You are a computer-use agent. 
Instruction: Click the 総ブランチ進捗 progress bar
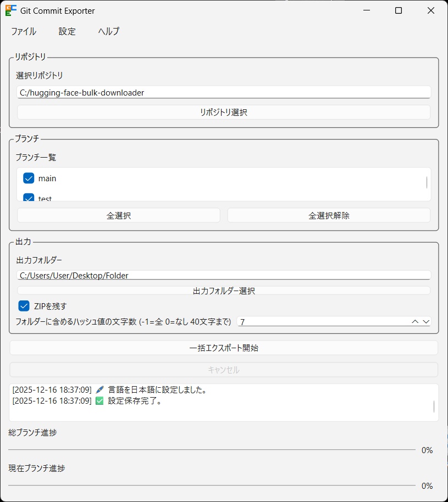coord(214,450)
